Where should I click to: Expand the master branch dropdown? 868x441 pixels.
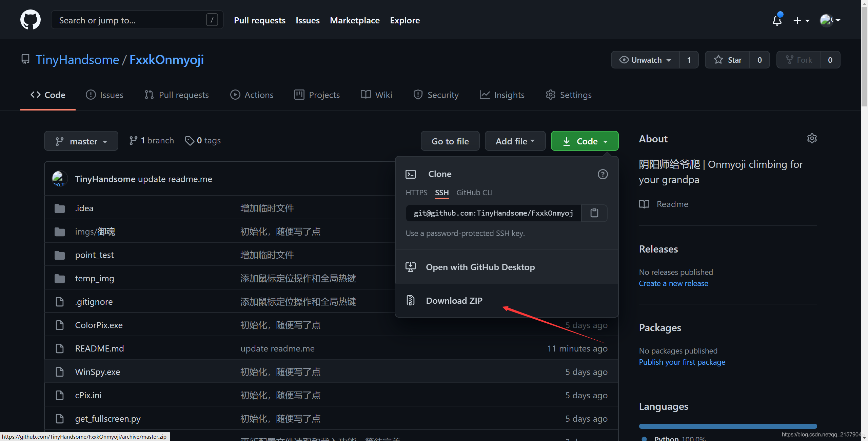[81, 140]
